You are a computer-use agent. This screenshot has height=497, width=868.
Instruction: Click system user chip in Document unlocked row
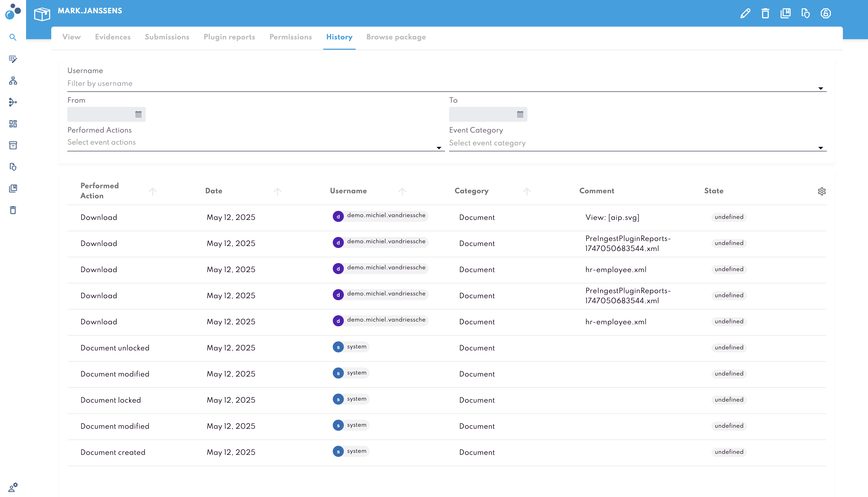point(351,347)
